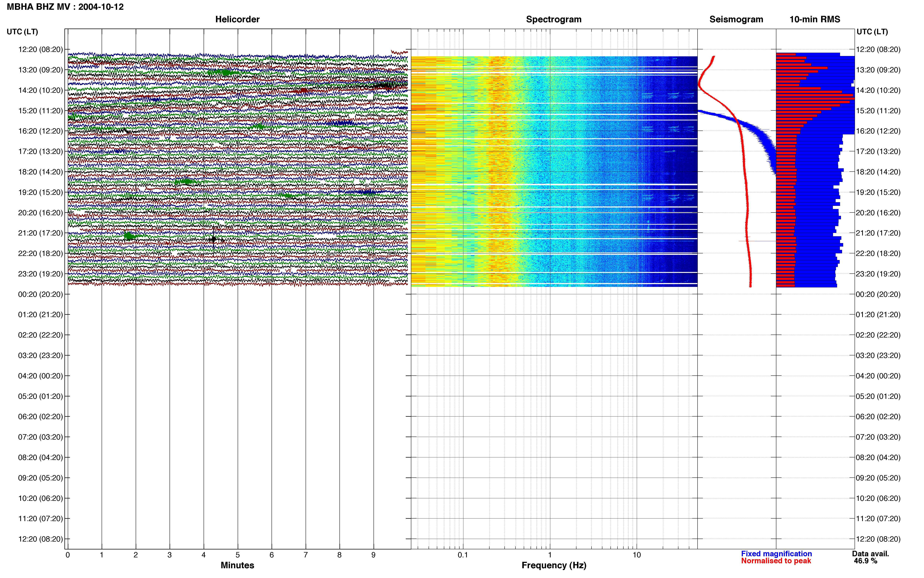Click the '46.9 %' data availability value

tap(865, 561)
